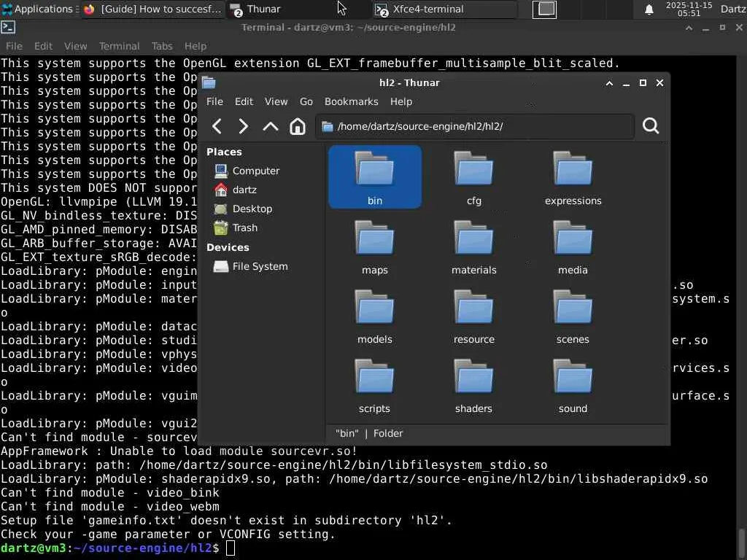Open Thunar Go menu
The image size is (747, 560).
(x=306, y=101)
